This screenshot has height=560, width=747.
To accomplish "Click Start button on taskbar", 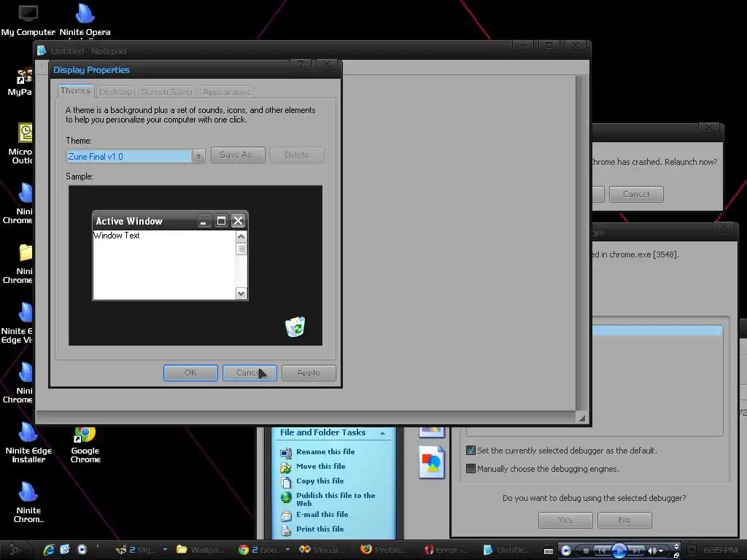I will (15, 550).
